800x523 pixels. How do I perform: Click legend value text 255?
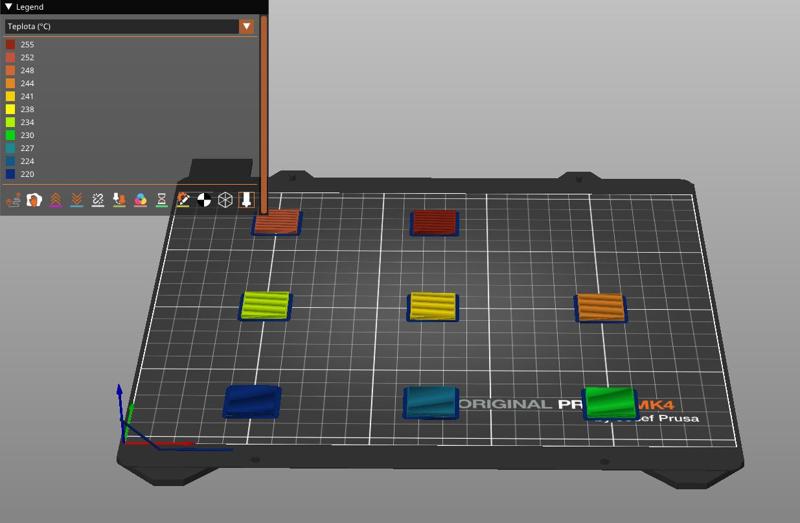tap(27, 44)
